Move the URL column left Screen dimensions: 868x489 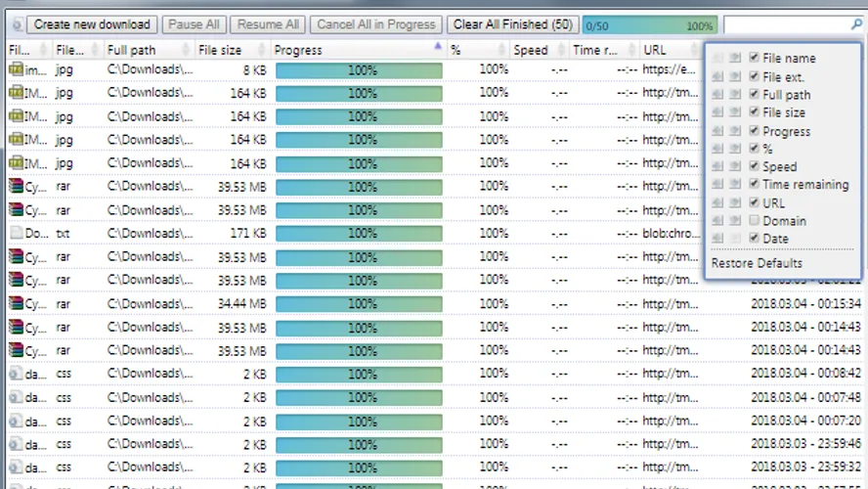(x=717, y=202)
